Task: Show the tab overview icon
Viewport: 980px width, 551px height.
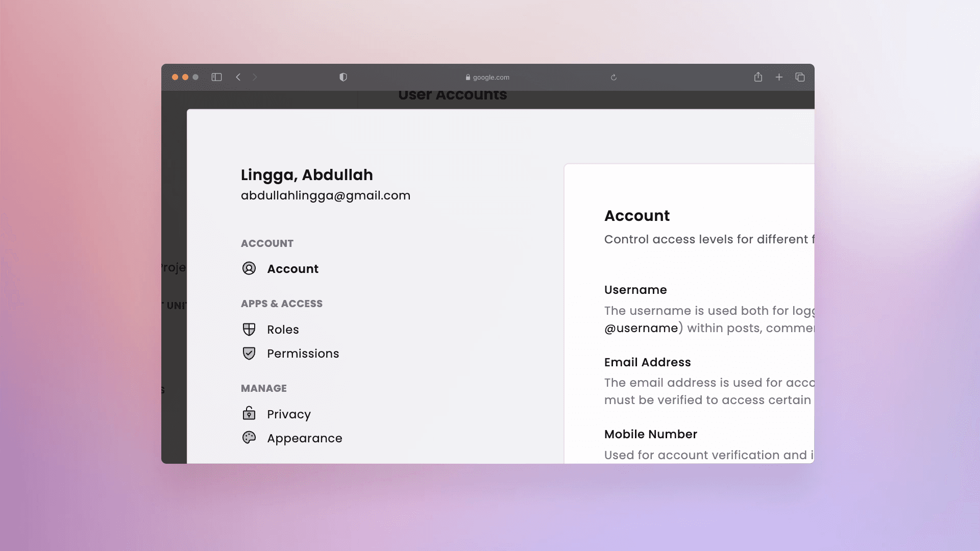Action: pyautogui.click(x=800, y=77)
